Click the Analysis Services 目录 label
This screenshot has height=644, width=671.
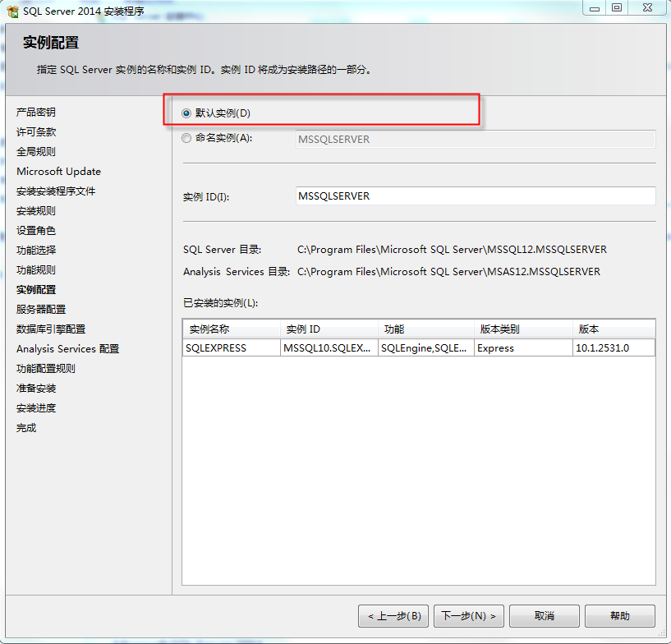click(237, 272)
